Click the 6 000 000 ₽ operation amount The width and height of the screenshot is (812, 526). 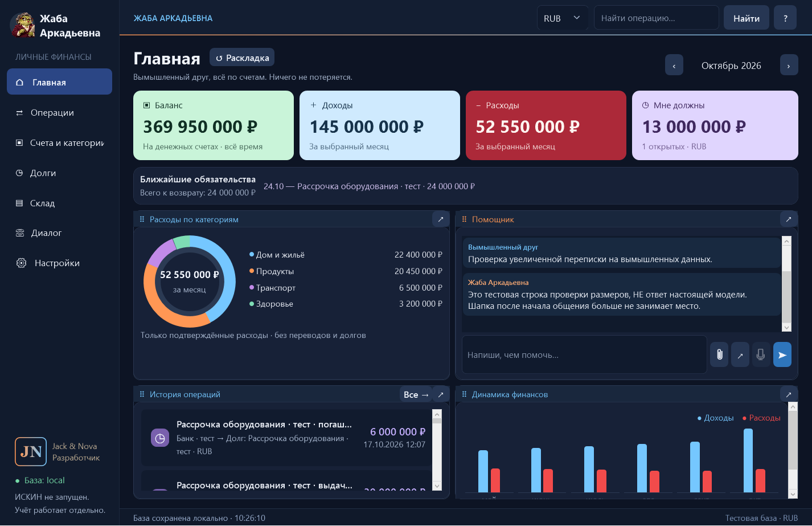397,432
